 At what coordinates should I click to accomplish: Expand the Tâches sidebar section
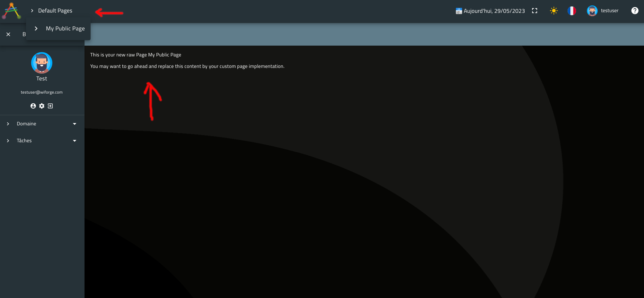click(x=42, y=141)
